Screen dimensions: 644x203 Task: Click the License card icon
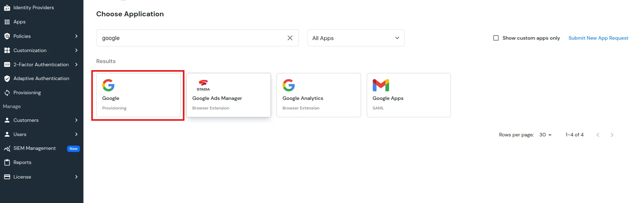(x=7, y=177)
